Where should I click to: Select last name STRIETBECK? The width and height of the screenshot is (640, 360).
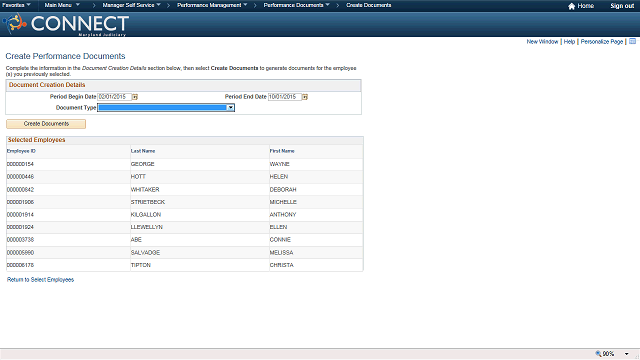(x=148, y=202)
